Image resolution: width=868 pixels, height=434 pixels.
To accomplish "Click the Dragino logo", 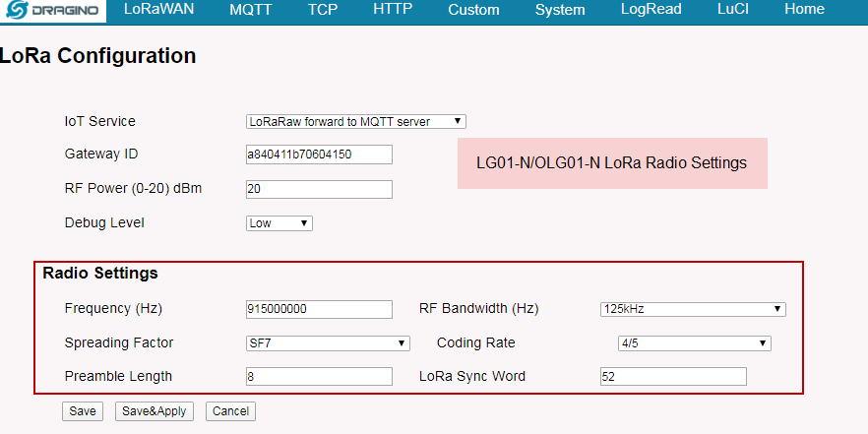I will [x=52, y=10].
